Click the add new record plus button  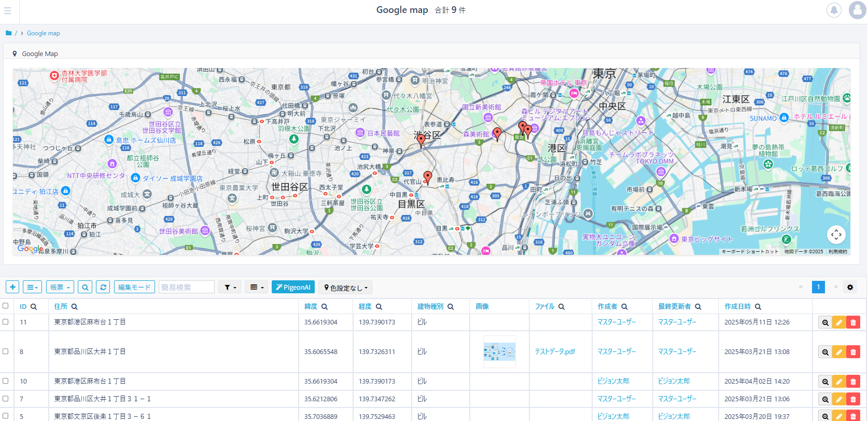(13, 287)
